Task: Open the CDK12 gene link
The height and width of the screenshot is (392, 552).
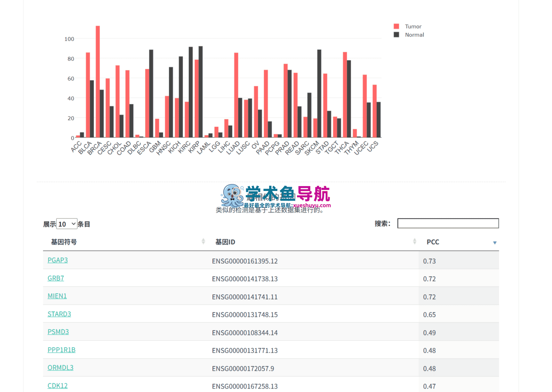Action: coord(57,386)
